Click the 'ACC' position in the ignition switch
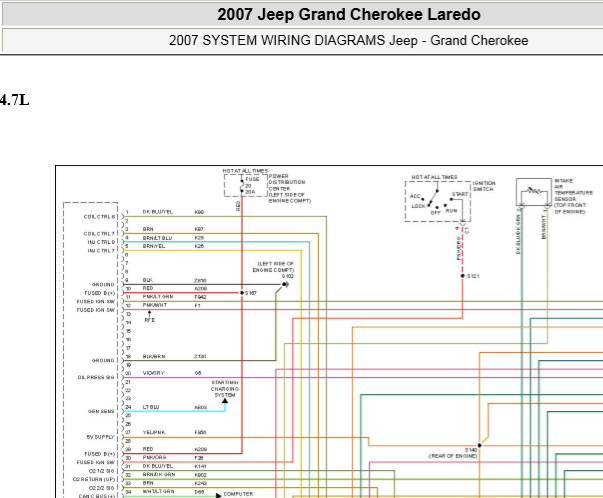Screen dimensions: 603x498 coord(415,196)
